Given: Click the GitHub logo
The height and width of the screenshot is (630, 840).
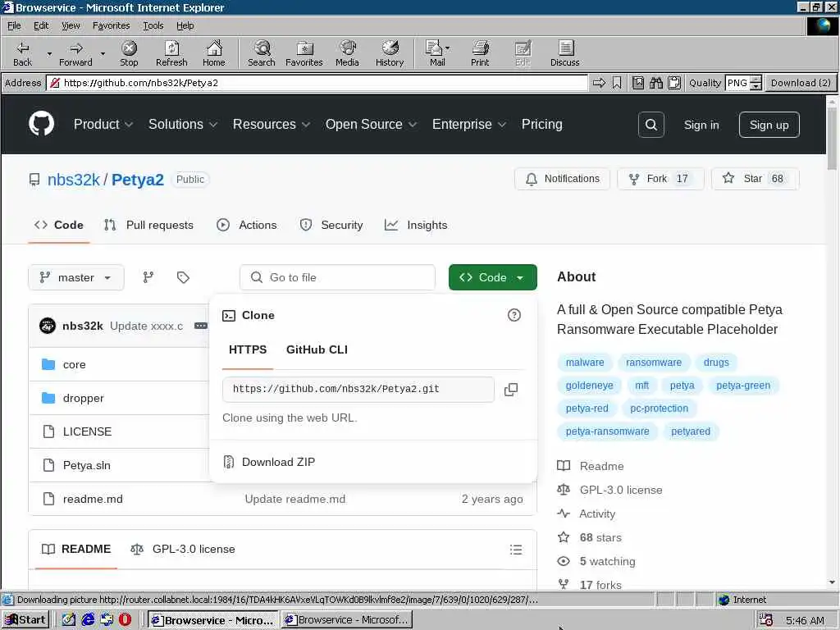Looking at the screenshot, I should click(x=41, y=125).
